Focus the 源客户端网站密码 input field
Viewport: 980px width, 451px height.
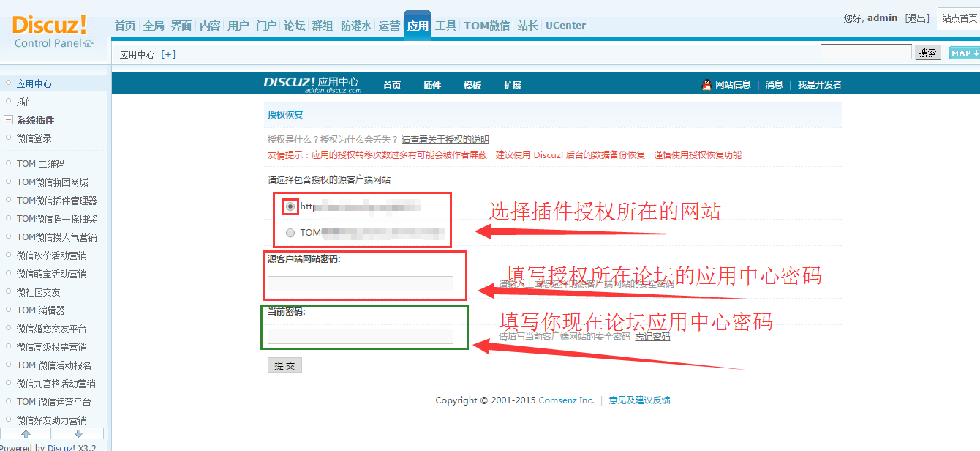(x=361, y=283)
